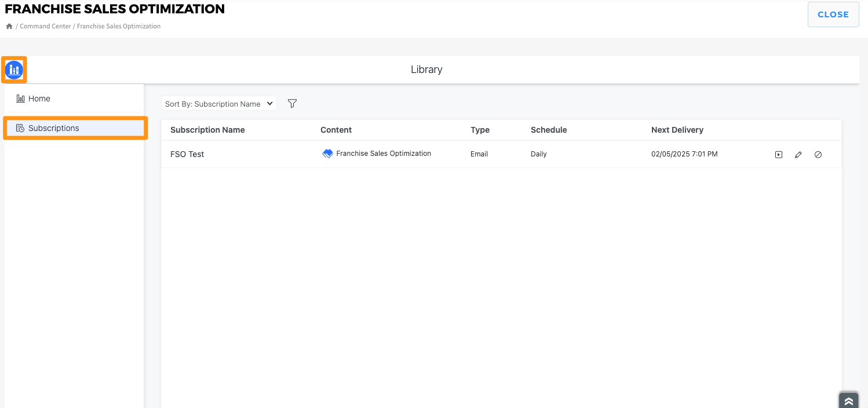The height and width of the screenshot is (408, 868).
Task: Click the double chevron up icon
Action: 848,401
